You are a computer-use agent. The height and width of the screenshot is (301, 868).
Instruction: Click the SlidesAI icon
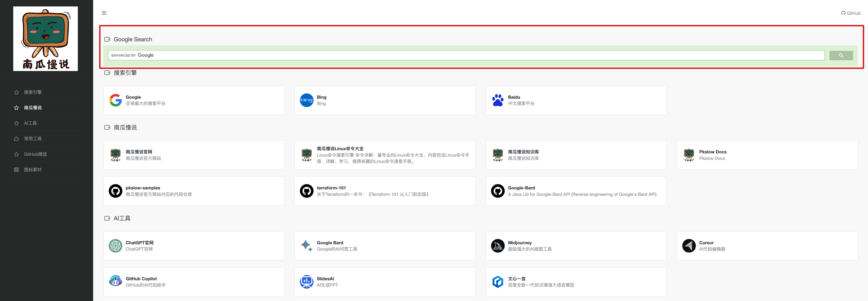(306, 282)
